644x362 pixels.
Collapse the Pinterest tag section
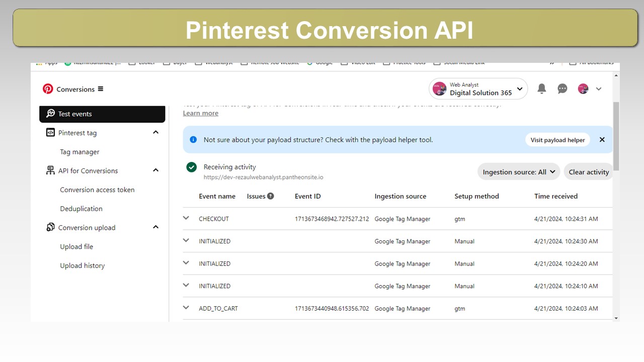coord(155,132)
